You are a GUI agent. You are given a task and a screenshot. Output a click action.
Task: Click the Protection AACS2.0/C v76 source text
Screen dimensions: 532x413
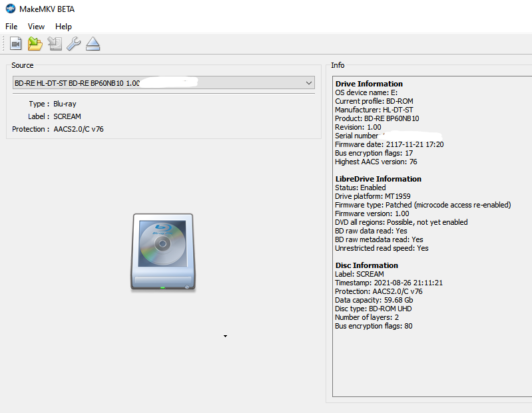[79, 129]
